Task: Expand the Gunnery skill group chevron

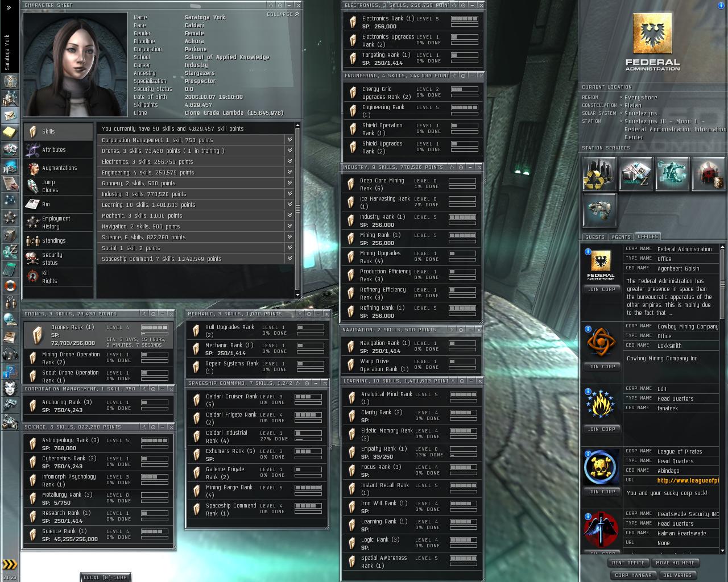Action: (x=289, y=183)
